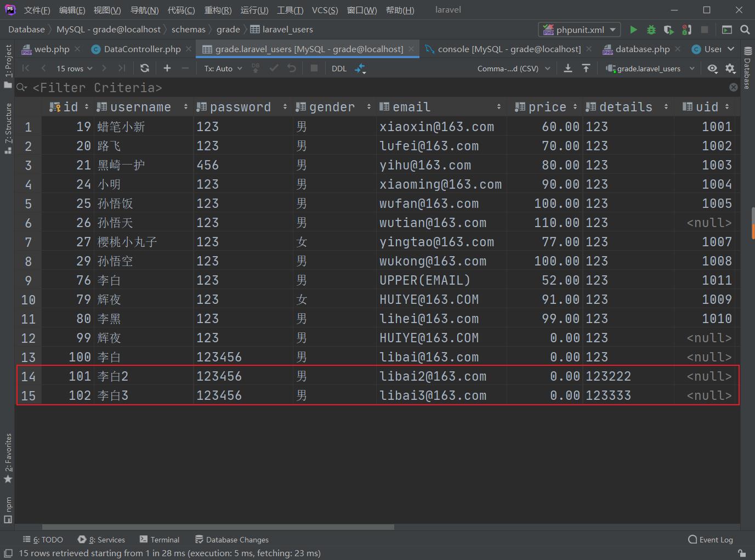Image resolution: width=755 pixels, height=560 pixels.
Task: Toggle the read-only lock in status bar
Action: [x=741, y=553]
